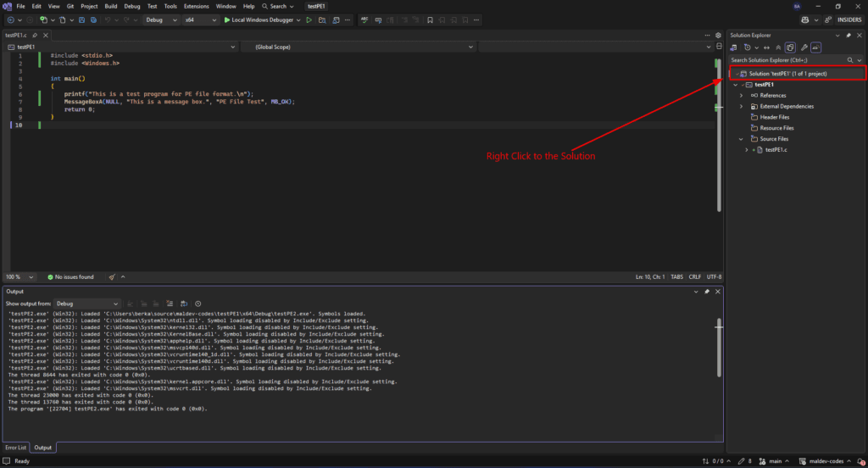The height and width of the screenshot is (468, 868).
Task: Click the editor settings gear icon
Action: pos(718,36)
